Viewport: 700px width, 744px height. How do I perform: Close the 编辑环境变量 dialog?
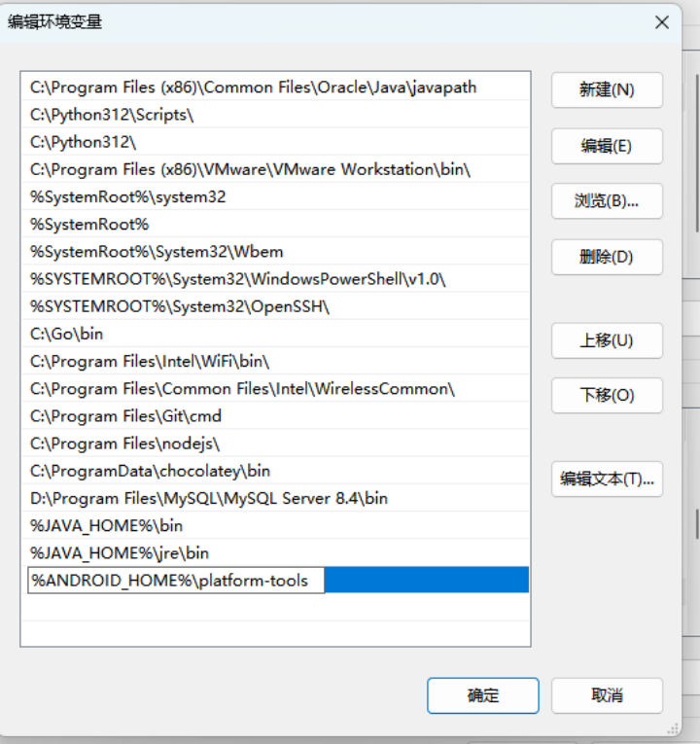click(x=661, y=22)
